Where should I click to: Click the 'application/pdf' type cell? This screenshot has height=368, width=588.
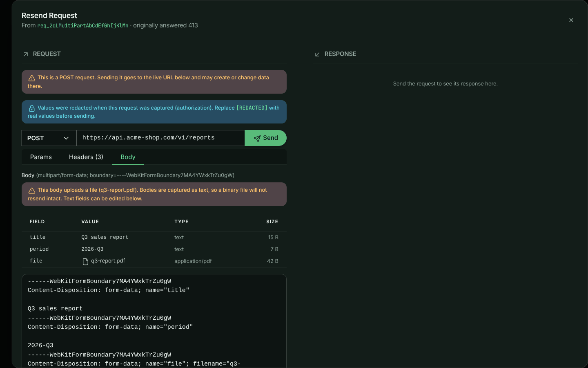[x=193, y=261]
